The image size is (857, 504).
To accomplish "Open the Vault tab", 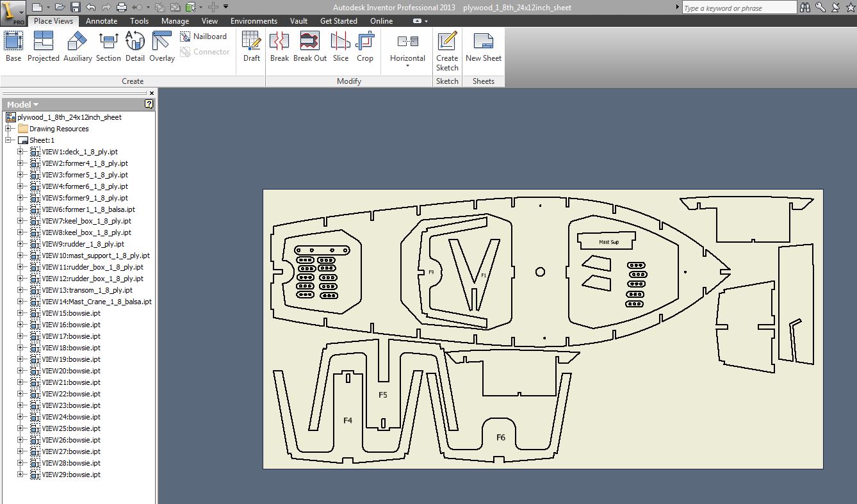I will 298,21.
